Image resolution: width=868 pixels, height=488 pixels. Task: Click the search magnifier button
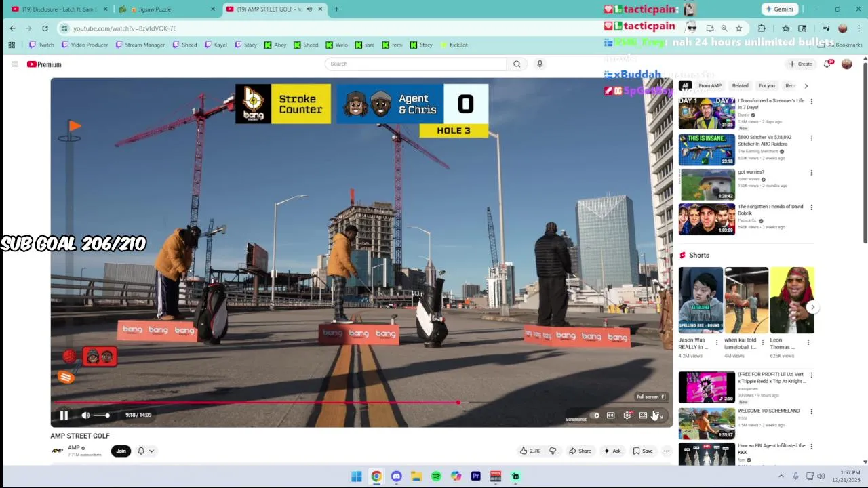tap(517, 64)
